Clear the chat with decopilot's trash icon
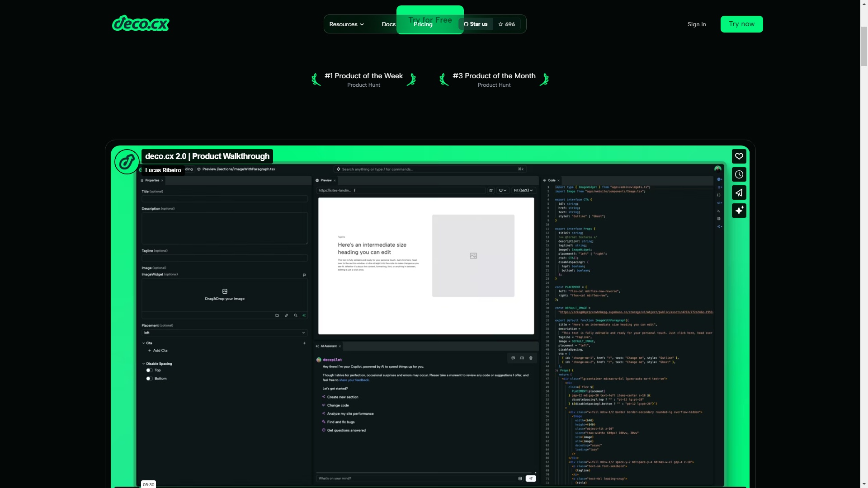Viewport: 868px width, 488px height. click(531, 358)
